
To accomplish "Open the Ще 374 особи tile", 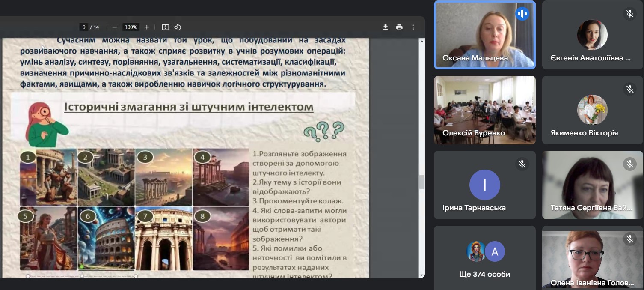I will [x=485, y=258].
